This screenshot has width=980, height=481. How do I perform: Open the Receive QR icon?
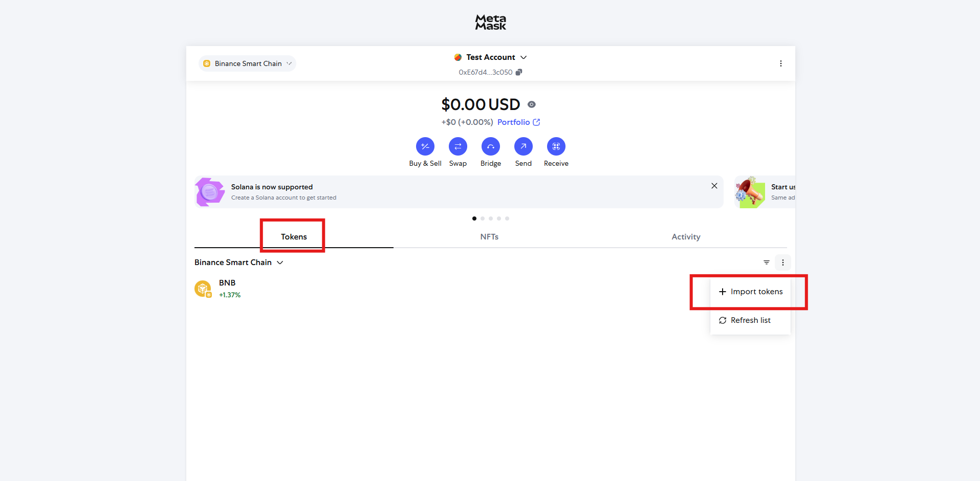coord(556,146)
